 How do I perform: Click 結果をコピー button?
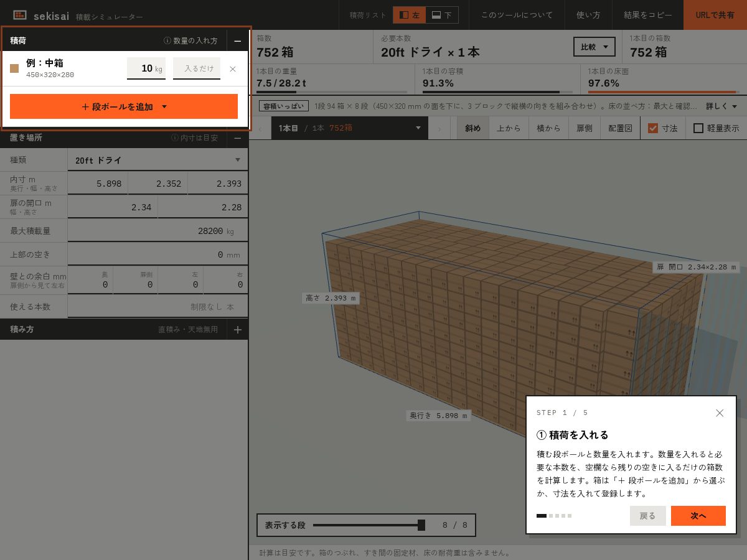tap(648, 15)
